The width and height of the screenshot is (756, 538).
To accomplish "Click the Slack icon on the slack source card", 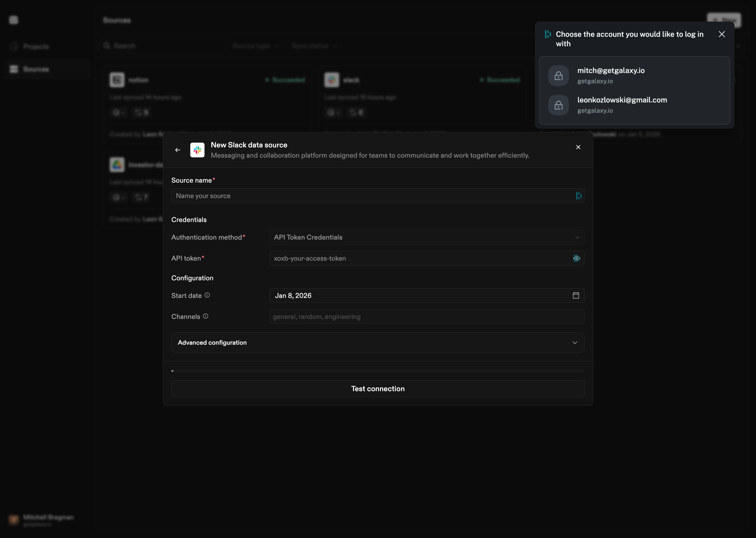I will [332, 80].
